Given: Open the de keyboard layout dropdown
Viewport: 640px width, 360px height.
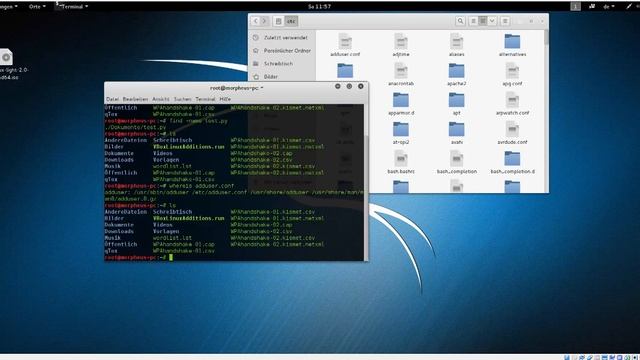Looking at the screenshot, I should (x=609, y=7).
